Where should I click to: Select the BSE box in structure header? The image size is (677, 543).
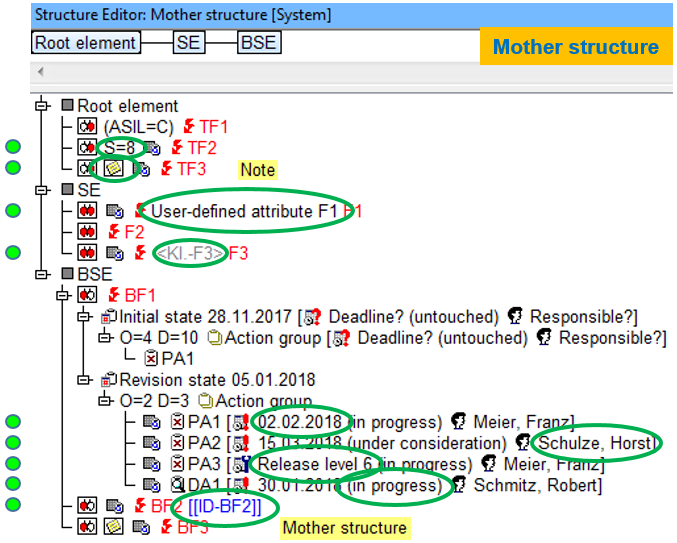click(258, 43)
